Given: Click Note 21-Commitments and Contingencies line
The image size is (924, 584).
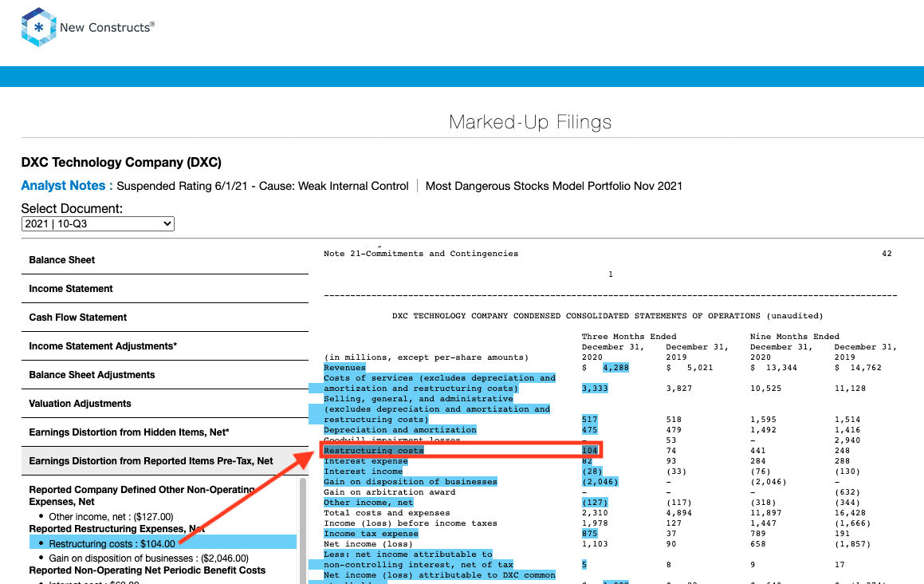Looking at the screenshot, I should tap(421, 254).
